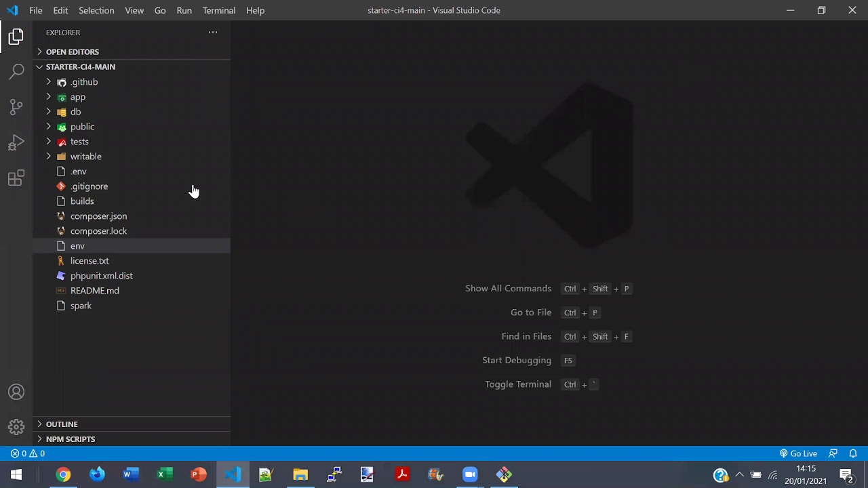Expand the writable folder
The image size is (868, 488).
pyautogui.click(x=132, y=157)
